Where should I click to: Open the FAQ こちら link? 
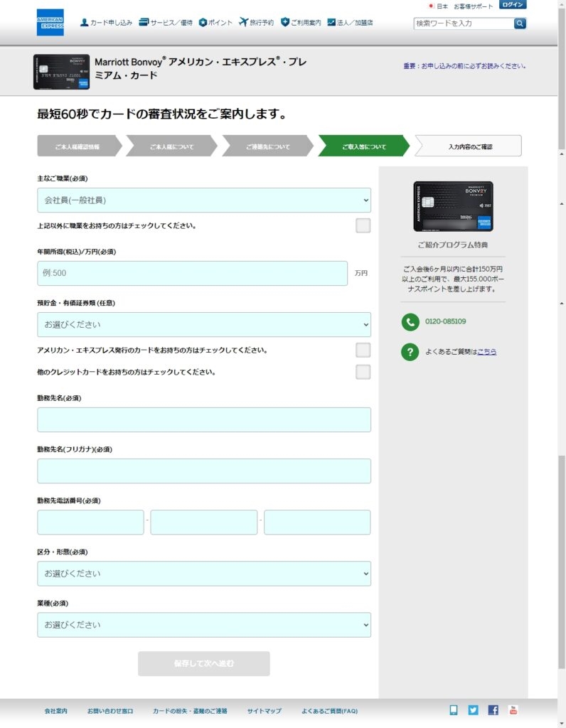pos(486,352)
